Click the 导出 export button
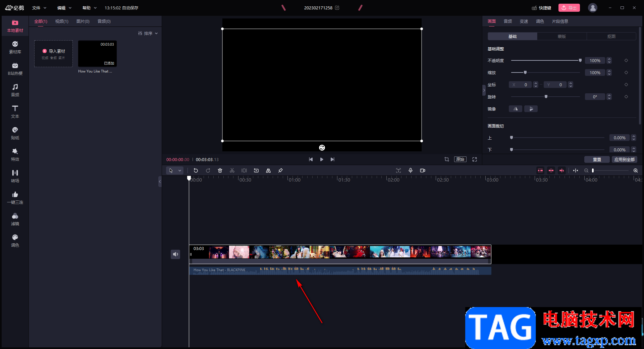 click(569, 8)
